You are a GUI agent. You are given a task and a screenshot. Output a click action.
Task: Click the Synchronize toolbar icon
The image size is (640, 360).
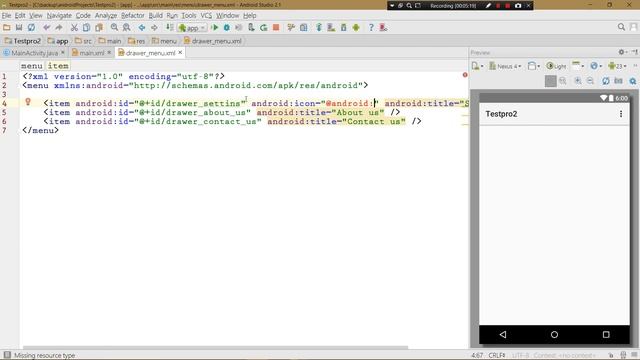pyautogui.click(x=31, y=27)
